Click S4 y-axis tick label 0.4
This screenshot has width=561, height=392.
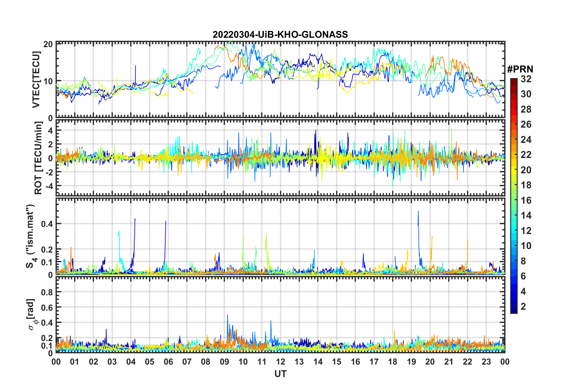[x=47, y=224]
